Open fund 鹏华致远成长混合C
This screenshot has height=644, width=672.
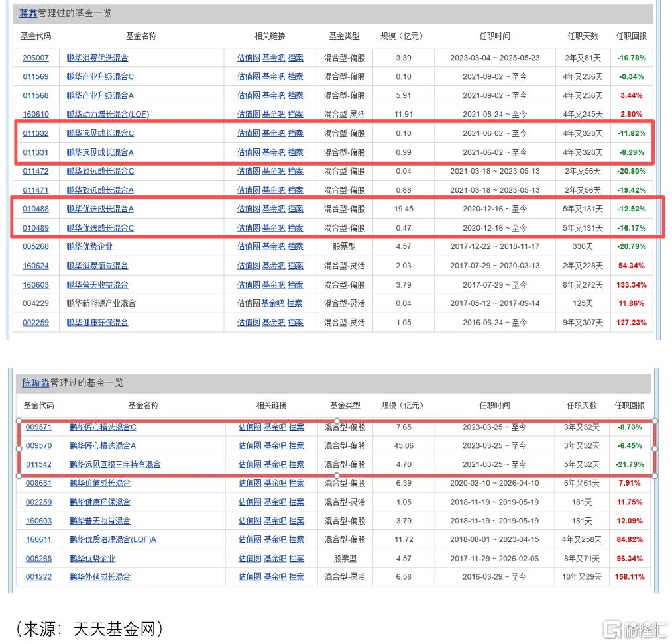pos(100,171)
